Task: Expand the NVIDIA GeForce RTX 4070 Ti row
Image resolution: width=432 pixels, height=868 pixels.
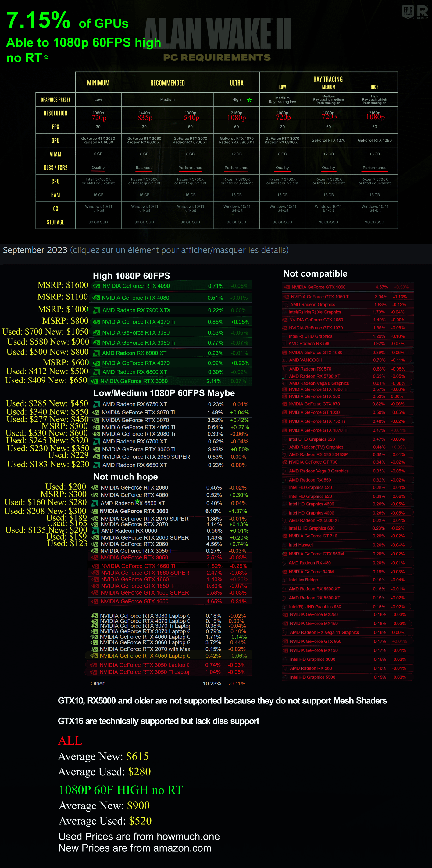Action: [172, 322]
